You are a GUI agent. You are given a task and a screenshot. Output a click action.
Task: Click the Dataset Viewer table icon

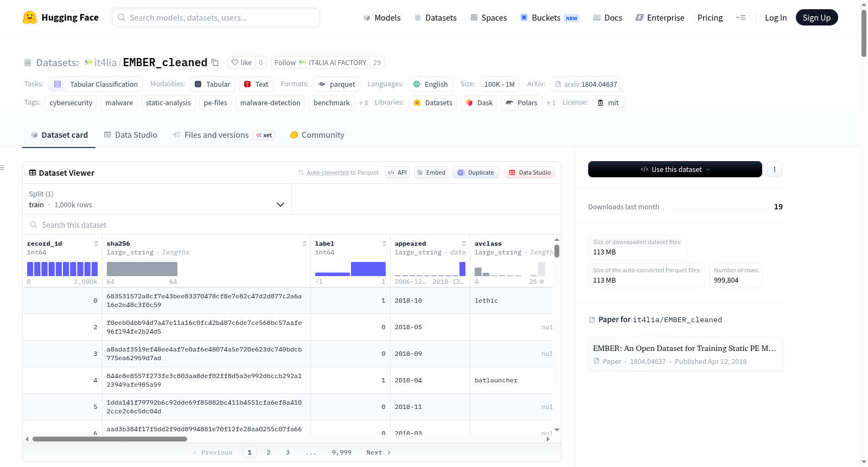pyautogui.click(x=33, y=172)
